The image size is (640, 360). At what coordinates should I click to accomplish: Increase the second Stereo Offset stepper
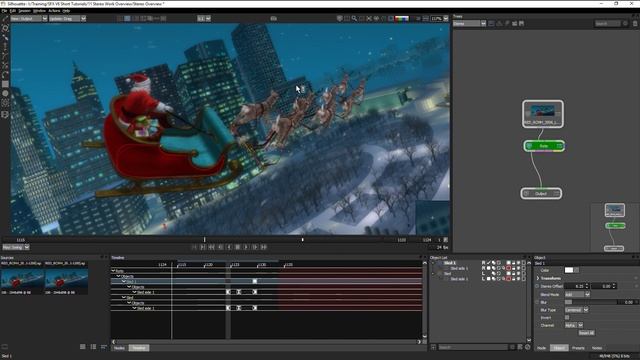coord(614,285)
